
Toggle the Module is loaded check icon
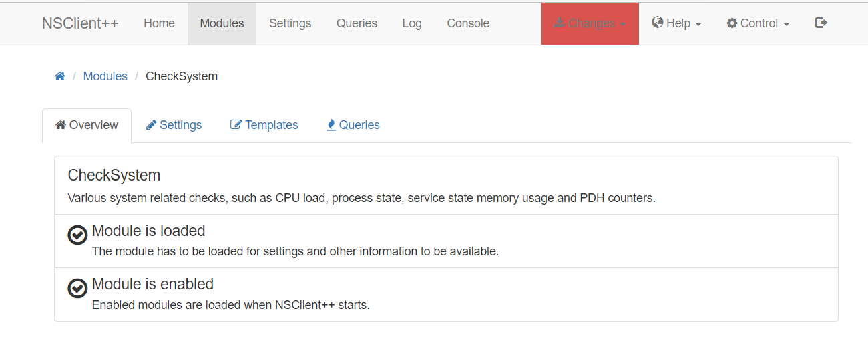coord(78,235)
